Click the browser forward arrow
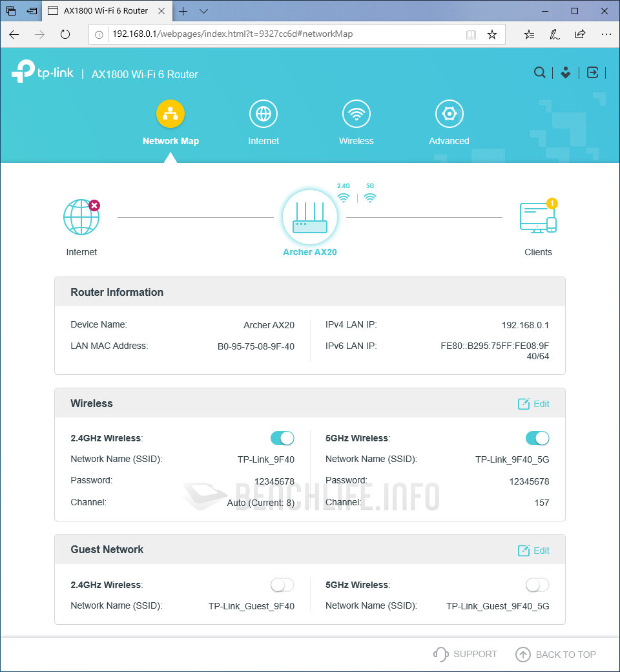The width and height of the screenshot is (620, 672). click(x=39, y=34)
